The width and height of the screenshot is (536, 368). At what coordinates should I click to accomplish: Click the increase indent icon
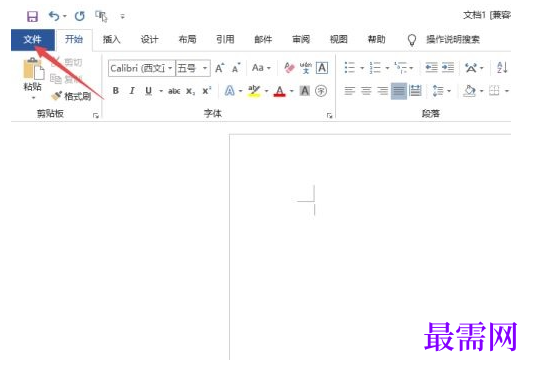[448, 68]
